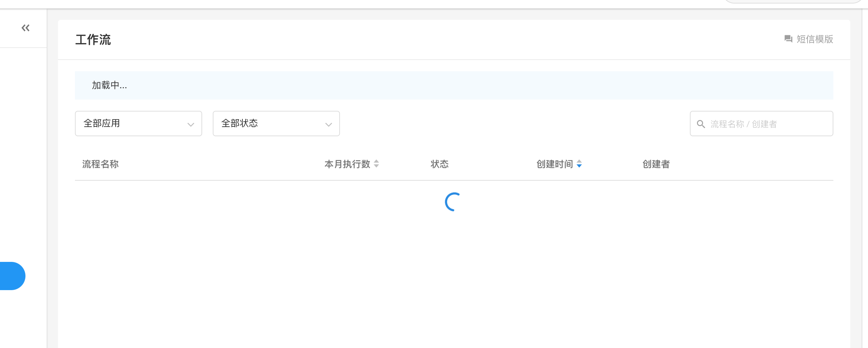Click the 短信模版 message icon
868x348 pixels.
[x=789, y=40]
